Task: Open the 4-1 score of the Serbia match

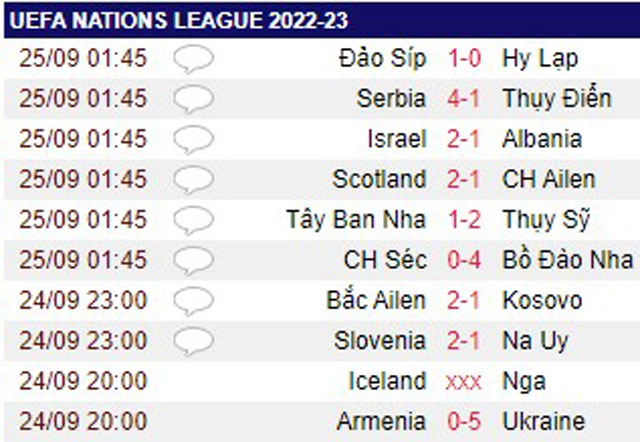Action: point(464,98)
